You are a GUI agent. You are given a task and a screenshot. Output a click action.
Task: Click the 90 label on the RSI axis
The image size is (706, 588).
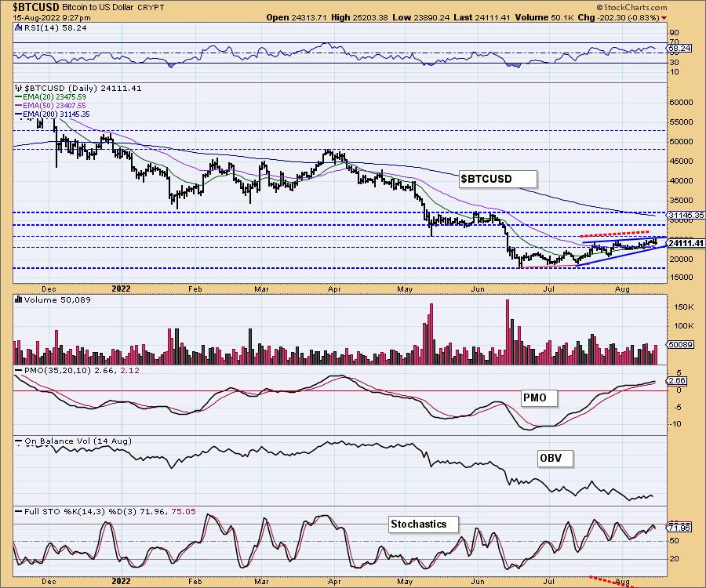click(675, 32)
